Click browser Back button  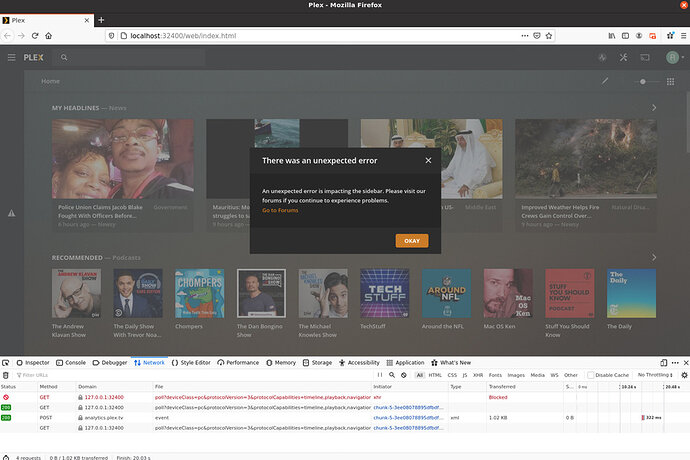[x=7, y=36]
